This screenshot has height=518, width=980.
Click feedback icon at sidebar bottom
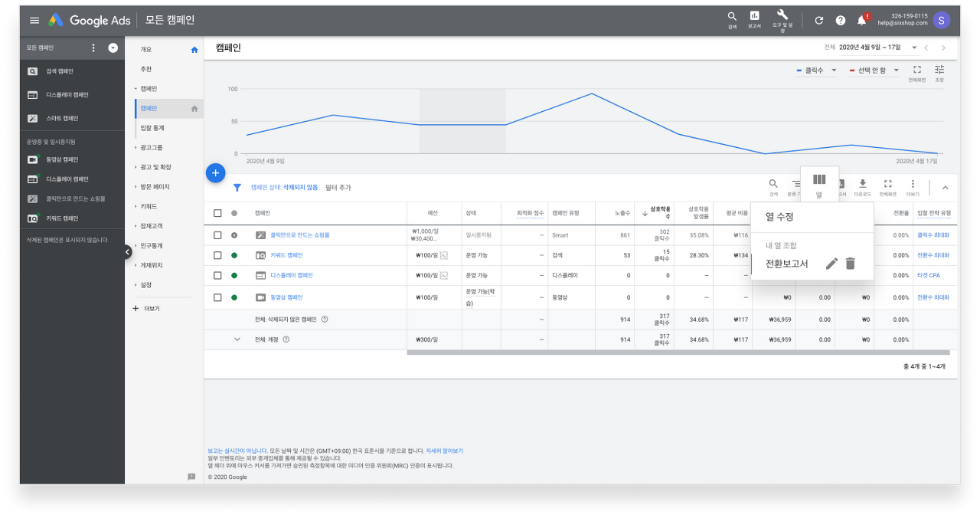coord(191,477)
